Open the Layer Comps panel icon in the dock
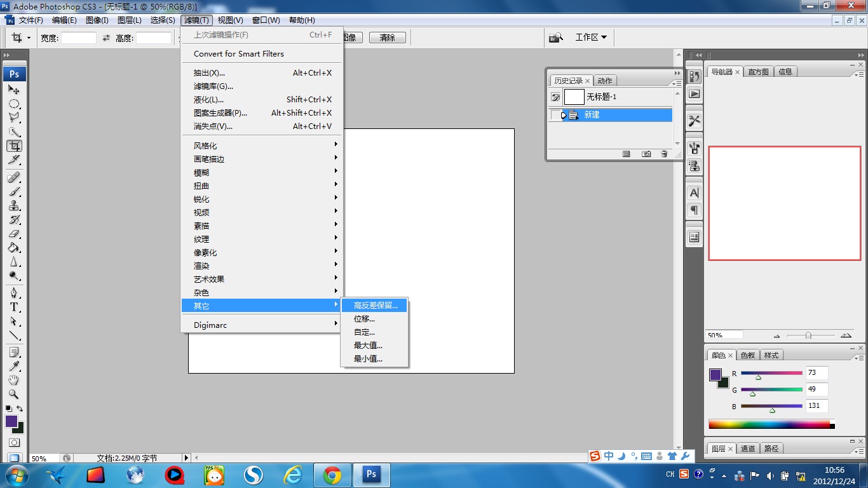Image resolution: width=868 pixels, height=488 pixels. pos(694,237)
